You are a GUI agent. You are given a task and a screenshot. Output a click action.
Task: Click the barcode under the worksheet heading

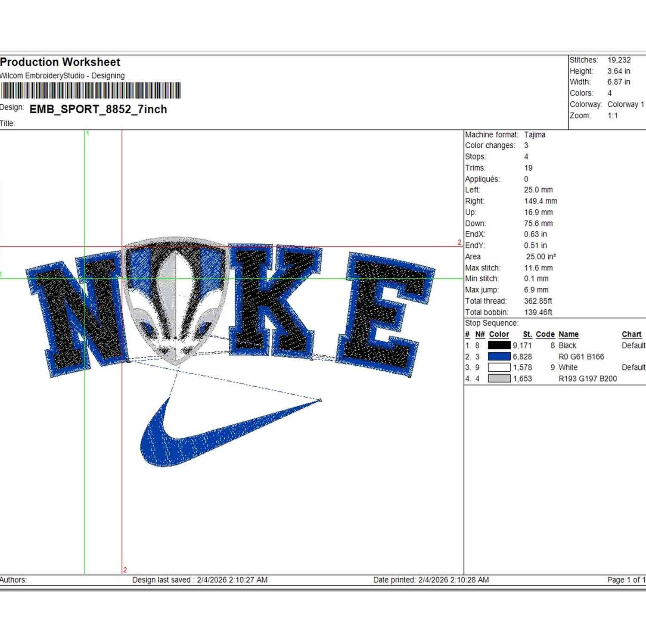point(90,91)
